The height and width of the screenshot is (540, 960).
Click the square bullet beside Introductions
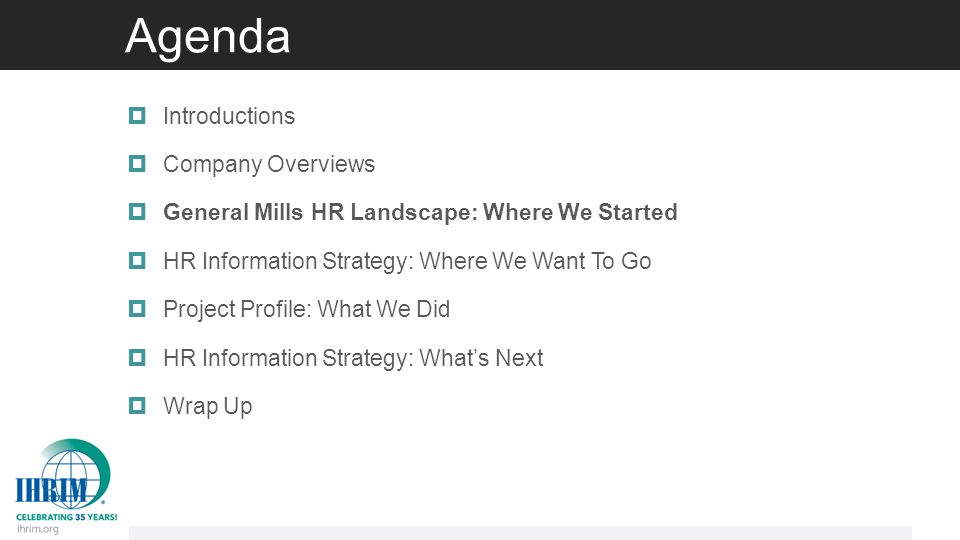pyautogui.click(x=137, y=115)
